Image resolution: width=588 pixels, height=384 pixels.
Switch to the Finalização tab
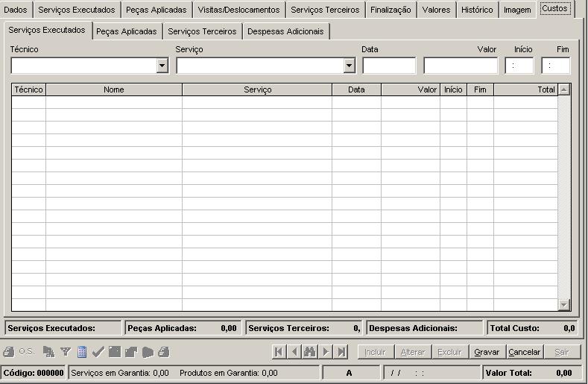tap(391, 10)
